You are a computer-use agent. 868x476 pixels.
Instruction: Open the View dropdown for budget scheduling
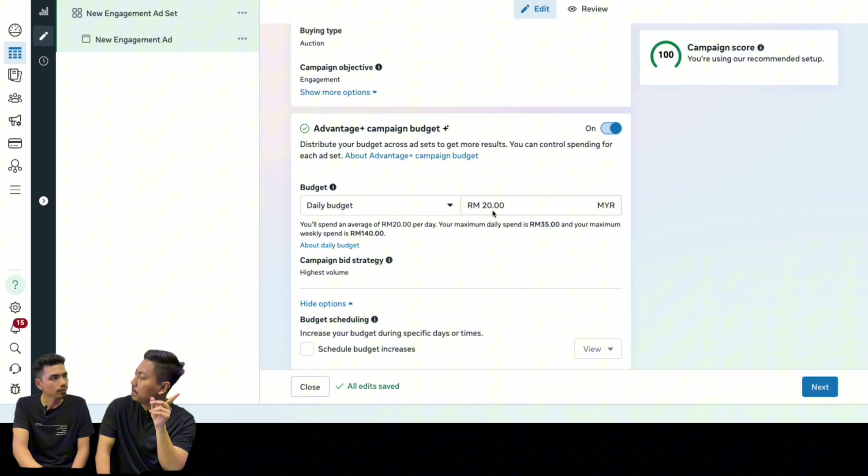point(598,349)
